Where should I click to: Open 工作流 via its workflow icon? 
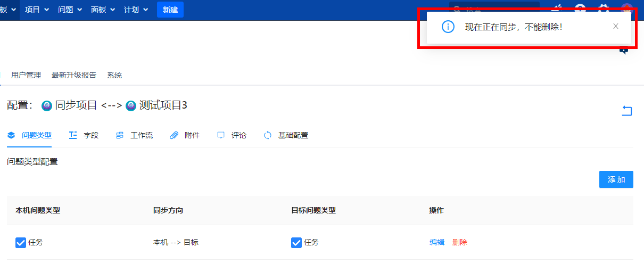pyautogui.click(x=120, y=135)
